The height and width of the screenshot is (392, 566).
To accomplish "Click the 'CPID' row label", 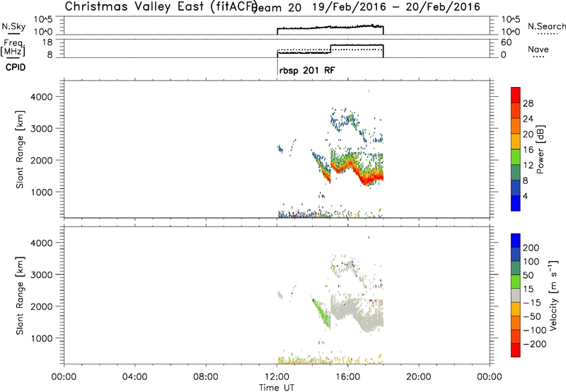I will pos(16,67).
